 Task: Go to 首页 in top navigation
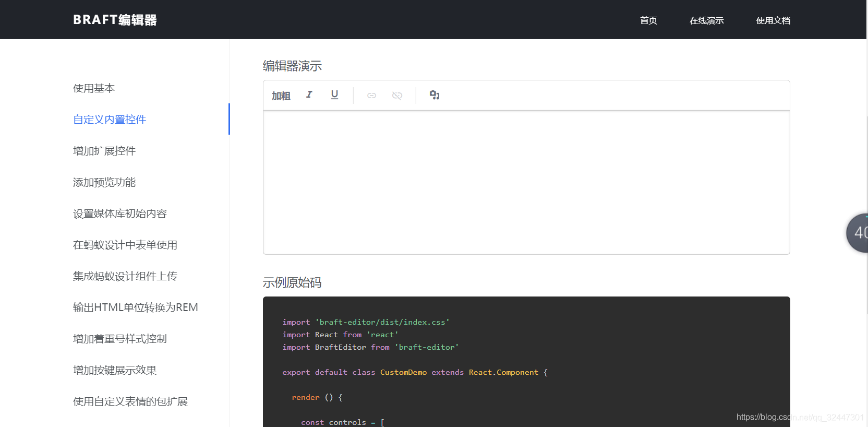(x=648, y=20)
